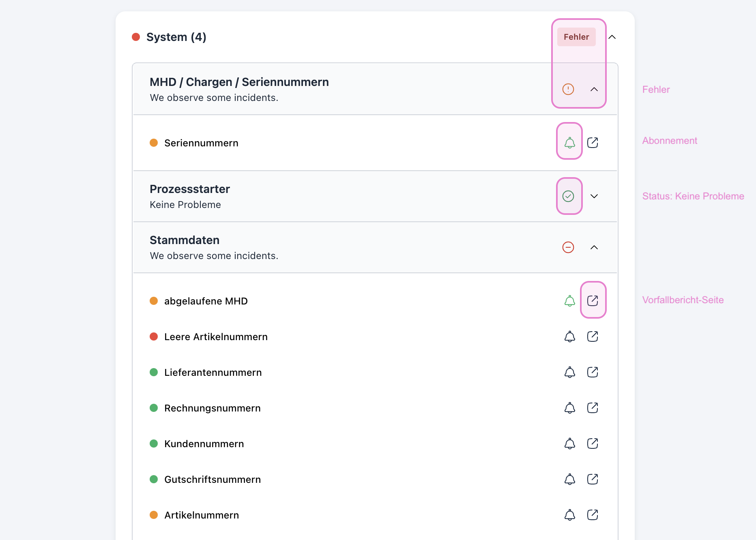Click the Fehler status badge

(x=576, y=37)
